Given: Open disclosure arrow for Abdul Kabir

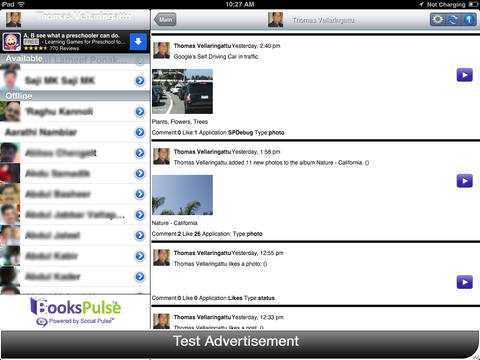Looking at the screenshot, I should coord(140,256).
